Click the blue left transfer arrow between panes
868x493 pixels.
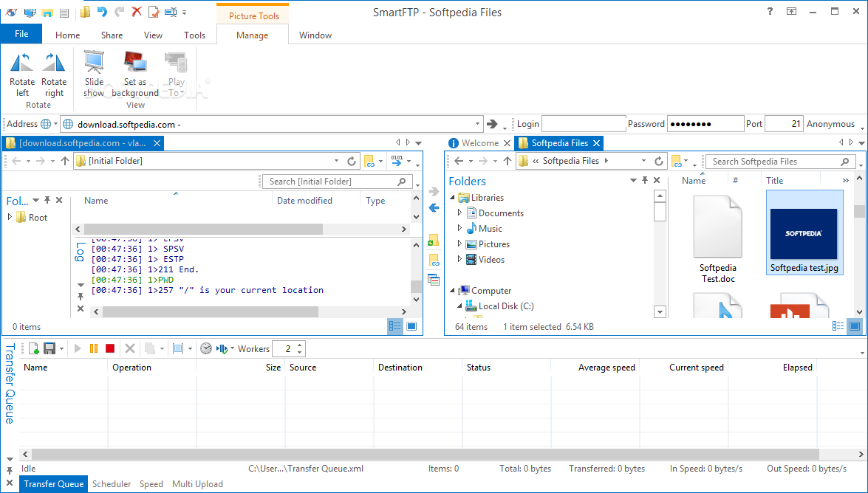pos(434,208)
